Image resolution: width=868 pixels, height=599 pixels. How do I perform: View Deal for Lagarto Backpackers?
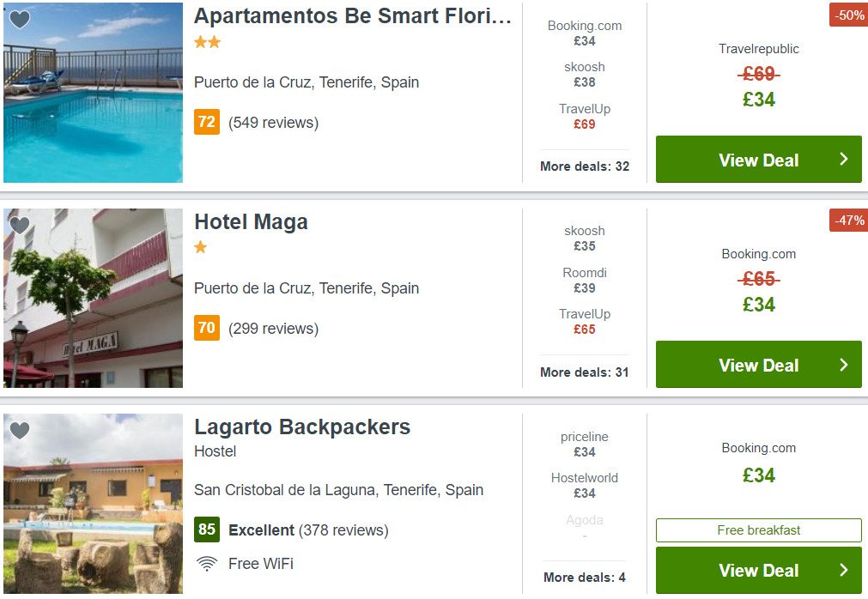(x=758, y=570)
